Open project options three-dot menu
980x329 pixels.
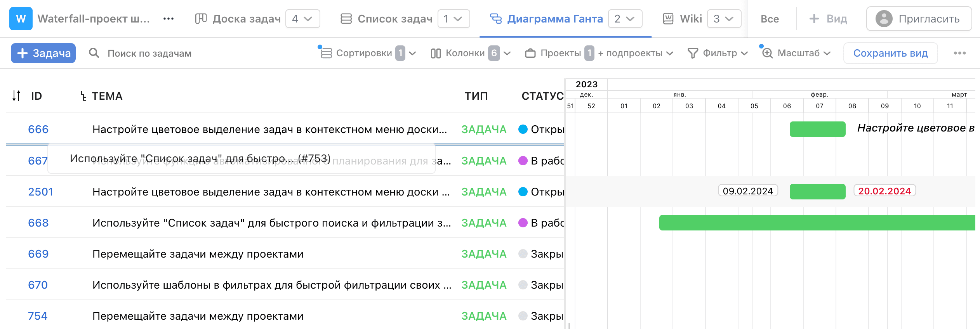pos(169,19)
